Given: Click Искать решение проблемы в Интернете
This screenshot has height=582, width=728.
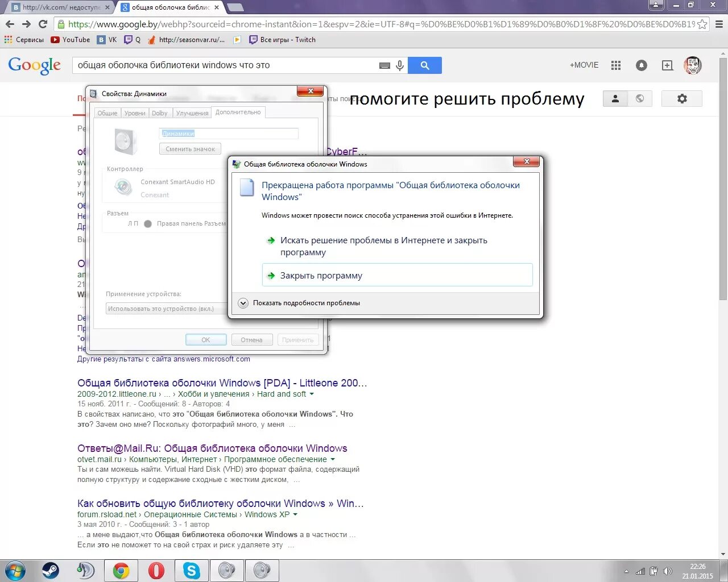Looking at the screenshot, I should 397,246.
